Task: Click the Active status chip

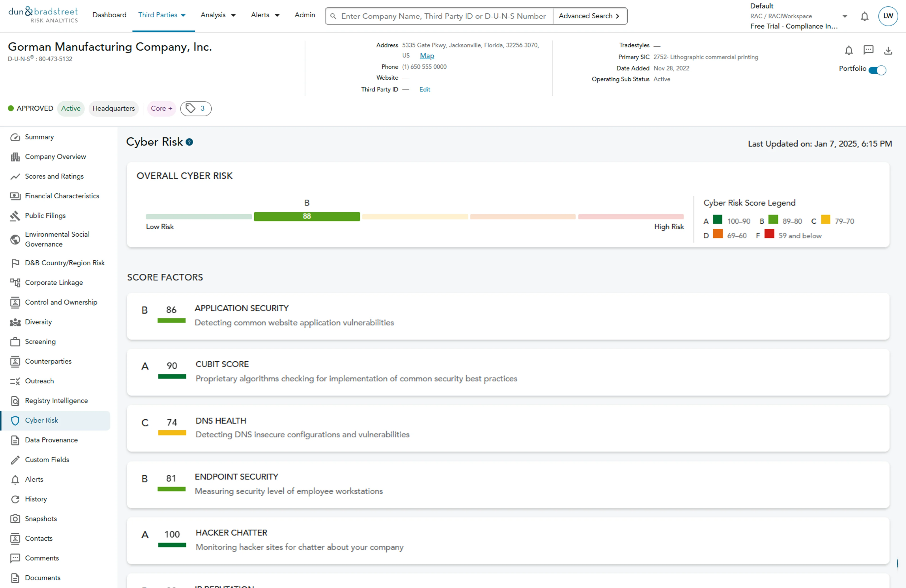Action: [71, 109]
